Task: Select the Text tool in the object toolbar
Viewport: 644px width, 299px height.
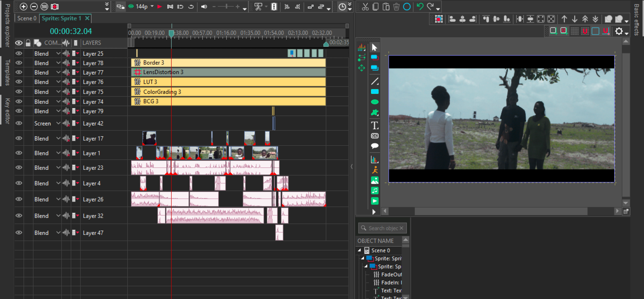Action: (x=375, y=126)
